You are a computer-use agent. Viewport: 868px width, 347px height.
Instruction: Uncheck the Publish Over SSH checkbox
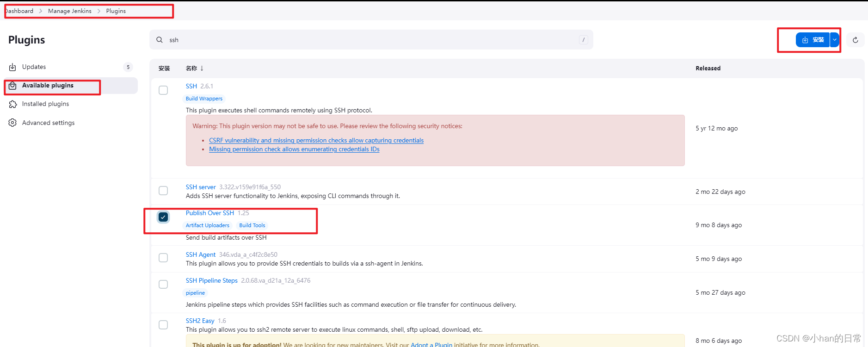(x=163, y=217)
